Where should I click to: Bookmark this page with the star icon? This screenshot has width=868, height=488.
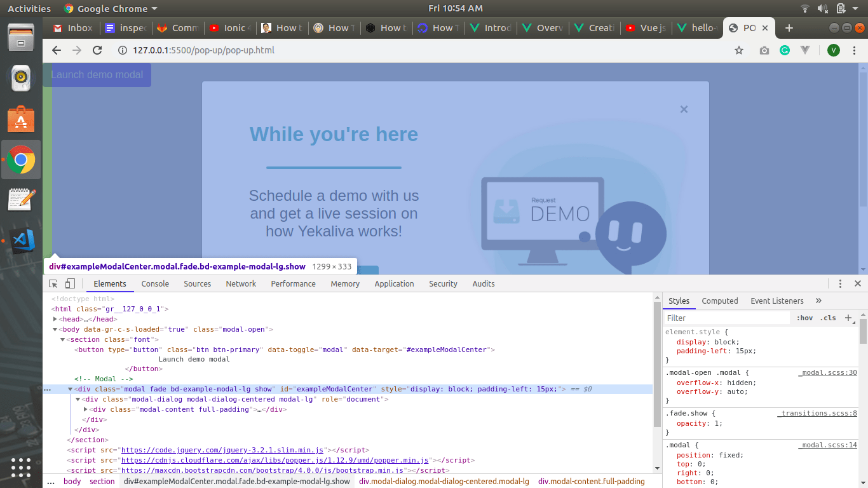(x=739, y=50)
